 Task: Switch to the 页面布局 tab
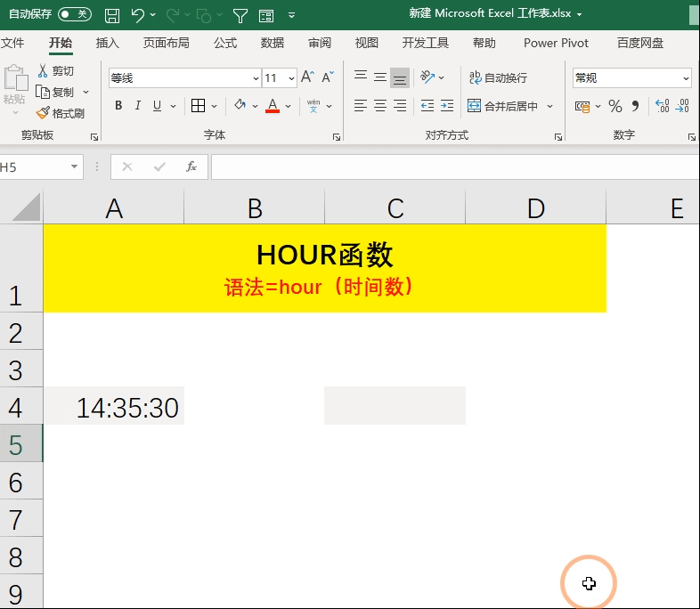[x=166, y=43]
